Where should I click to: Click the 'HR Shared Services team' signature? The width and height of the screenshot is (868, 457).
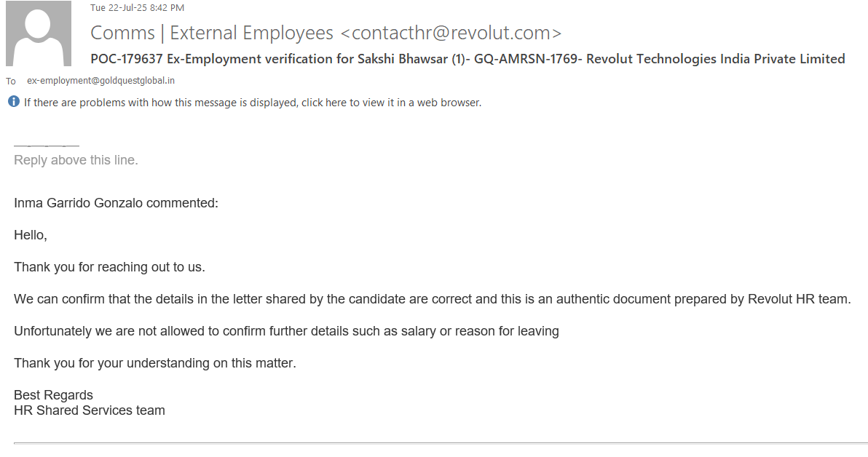(89, 410)
